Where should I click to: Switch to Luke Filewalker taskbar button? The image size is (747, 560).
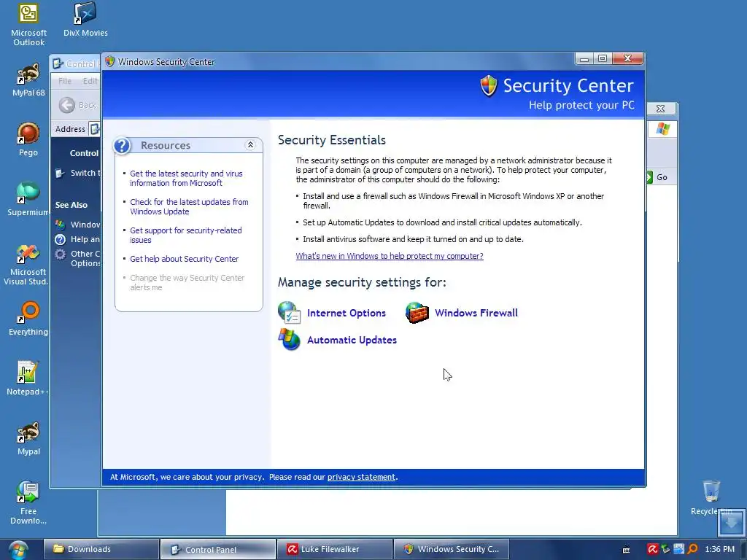coord(334,549)
